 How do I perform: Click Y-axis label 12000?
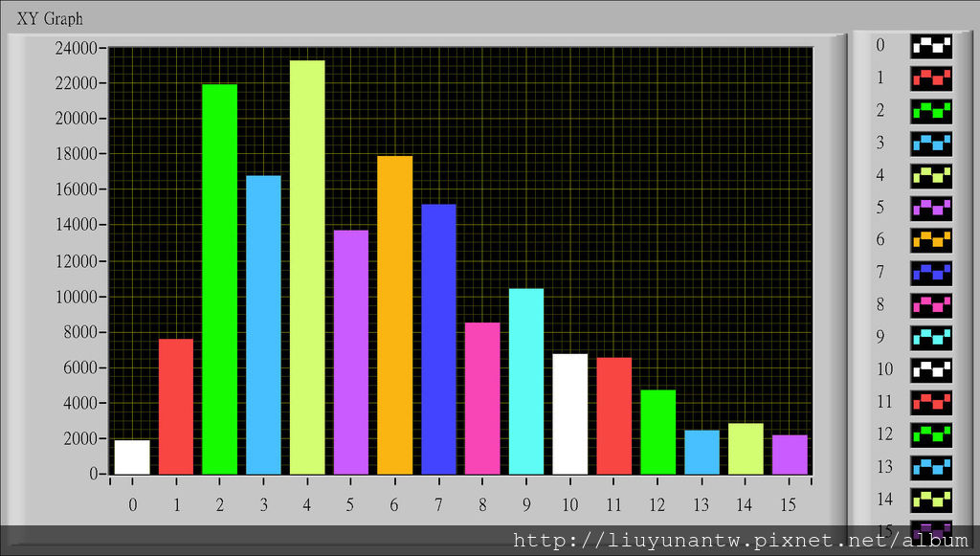click(77, 261)
